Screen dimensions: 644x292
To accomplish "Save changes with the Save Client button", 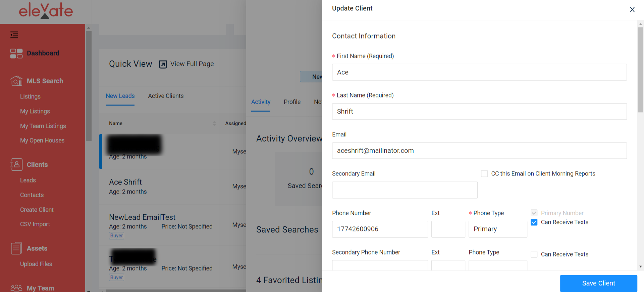I will tap(599, 283).
